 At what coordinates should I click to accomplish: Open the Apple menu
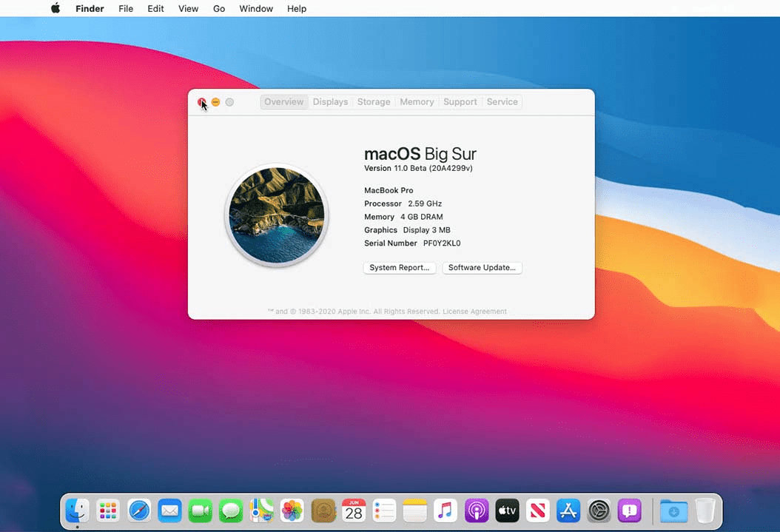click(55, 8)
